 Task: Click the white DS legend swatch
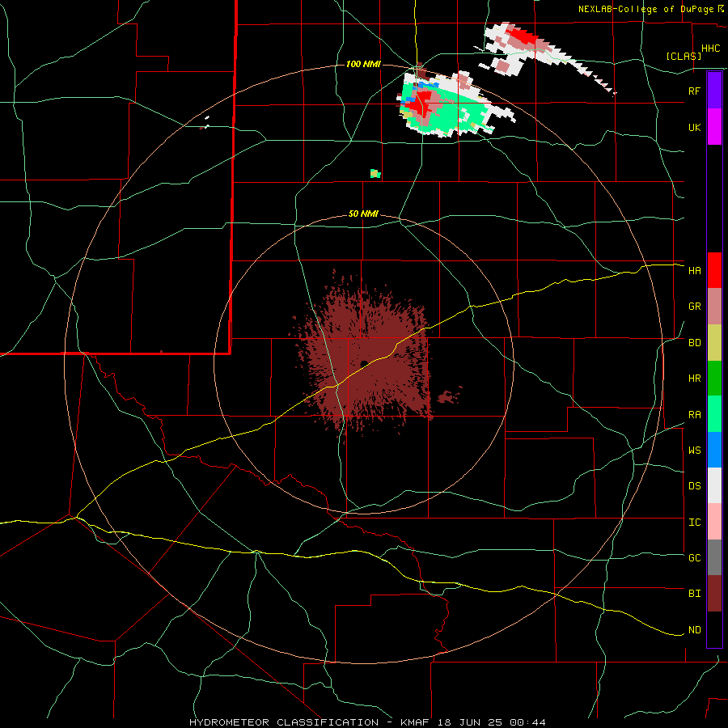coord(714,485)
